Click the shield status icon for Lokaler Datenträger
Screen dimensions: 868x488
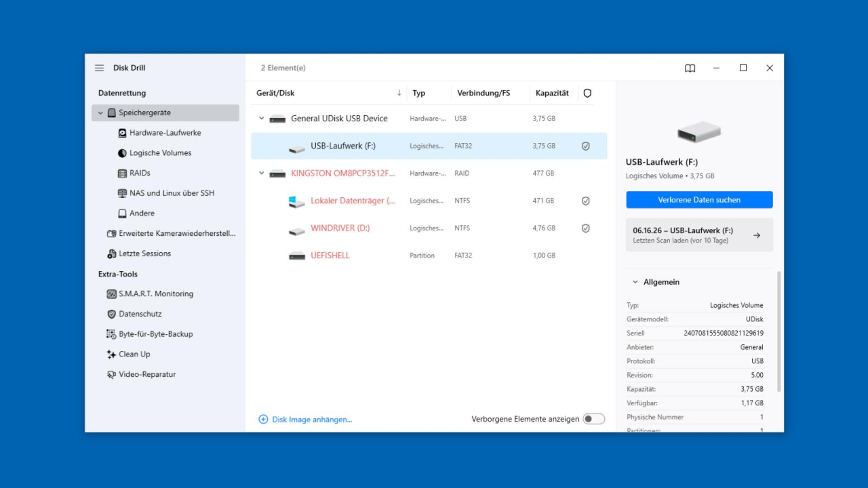coord(586,201)
